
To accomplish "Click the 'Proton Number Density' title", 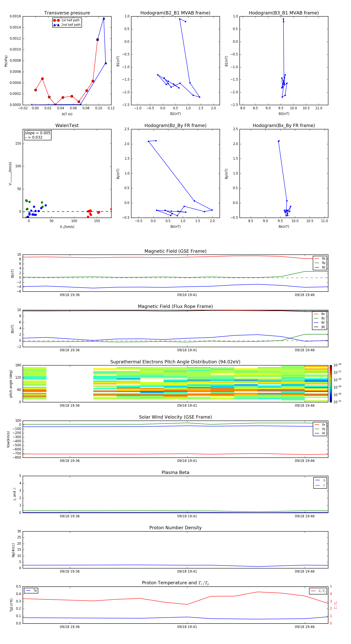I will pos(175,528).
